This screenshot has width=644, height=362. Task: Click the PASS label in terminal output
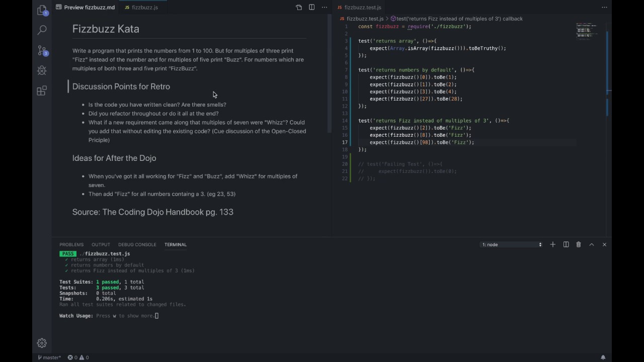(x=68, y=254)
